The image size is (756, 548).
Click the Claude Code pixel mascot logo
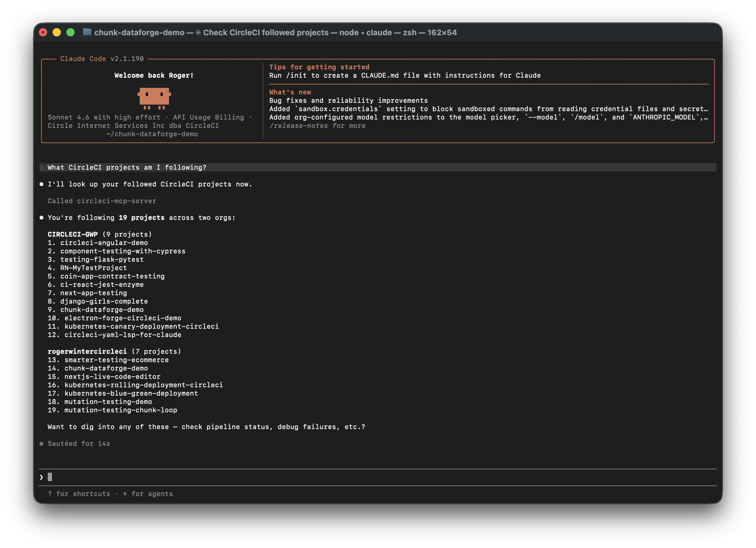tap(154, 98)
